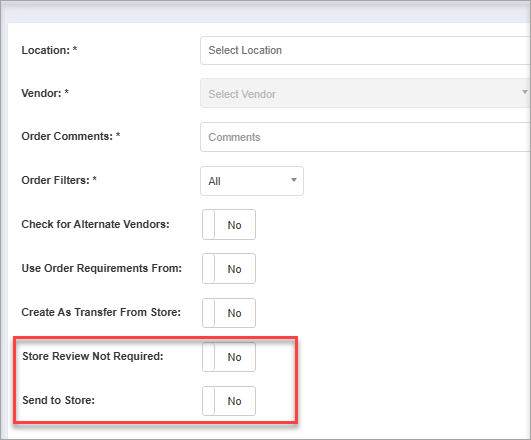Click the 'Create As Transfer From Store:' label text
Image resolution: width=531 pixels, height=440 pixels.
coord(101,312)
